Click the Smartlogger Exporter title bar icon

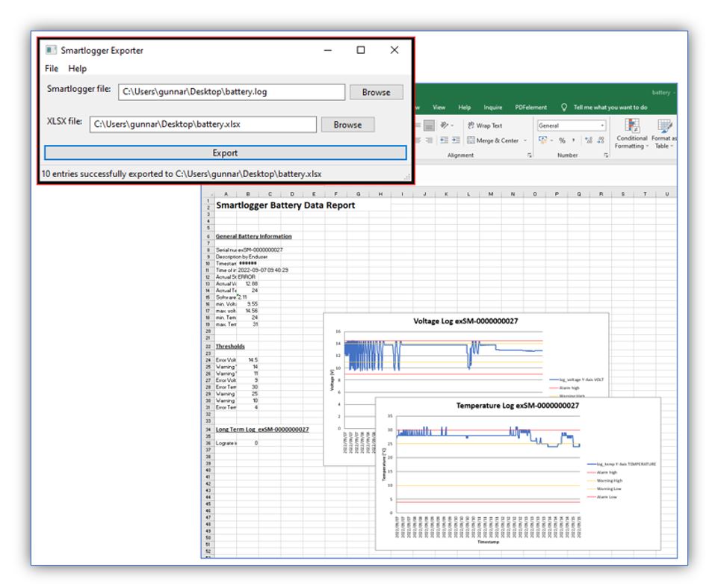click(51, 51)
